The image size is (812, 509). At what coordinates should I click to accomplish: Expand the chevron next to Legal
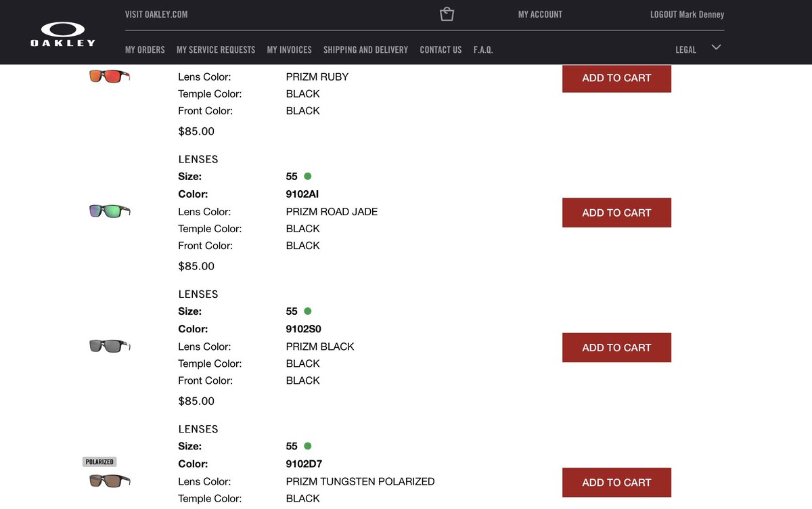(x=716, y=47)
